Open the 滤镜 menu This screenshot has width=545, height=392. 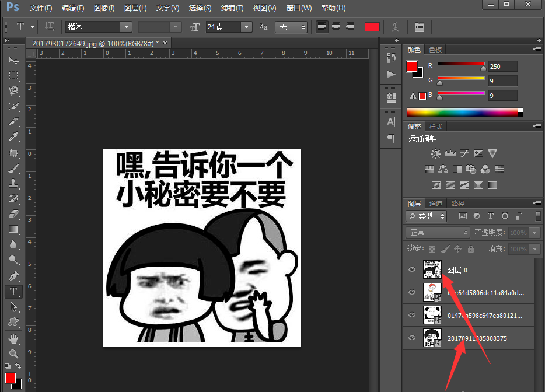[x=232, y=8]
